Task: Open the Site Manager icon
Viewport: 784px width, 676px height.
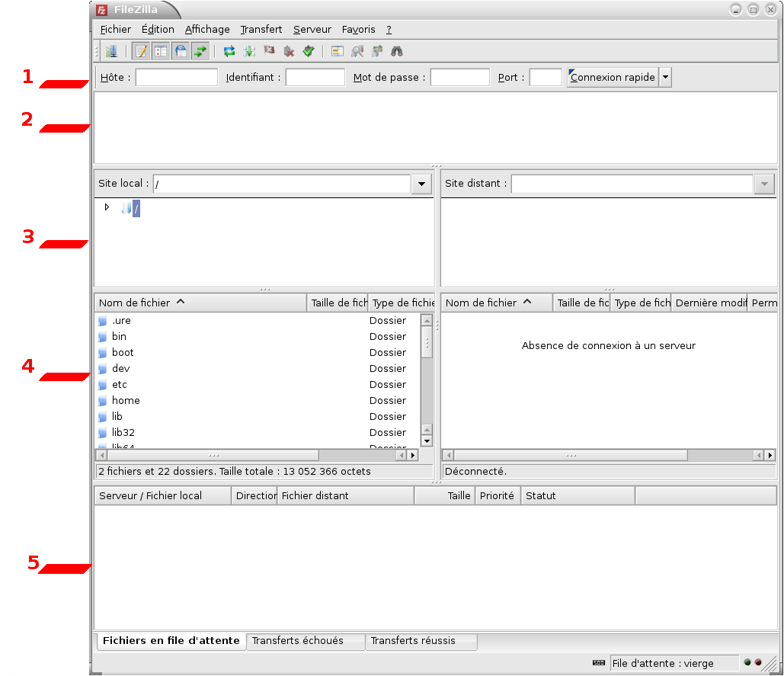Action: click(111, 52)
